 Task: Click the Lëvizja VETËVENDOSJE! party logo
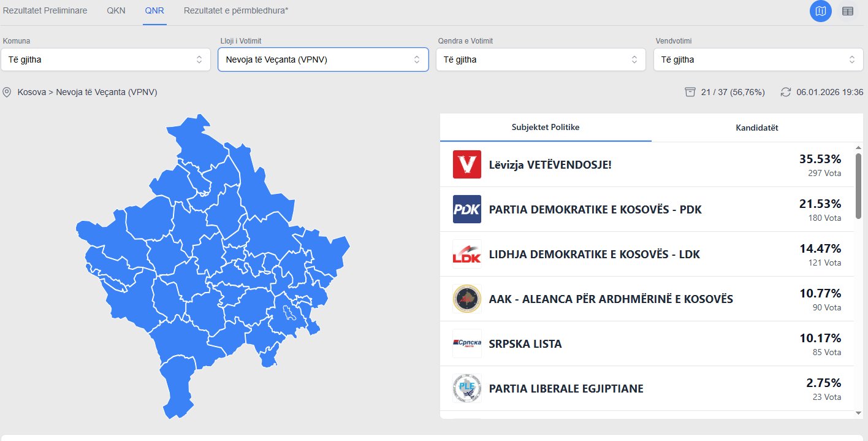click(x=467, y=164)
